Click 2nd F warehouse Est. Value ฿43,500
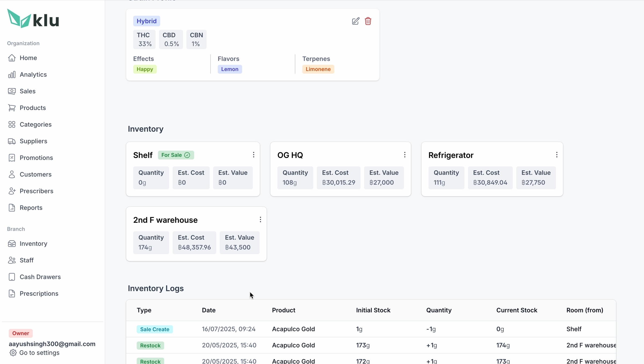This screenshot has width=644, height=364. tap(239, 243)
